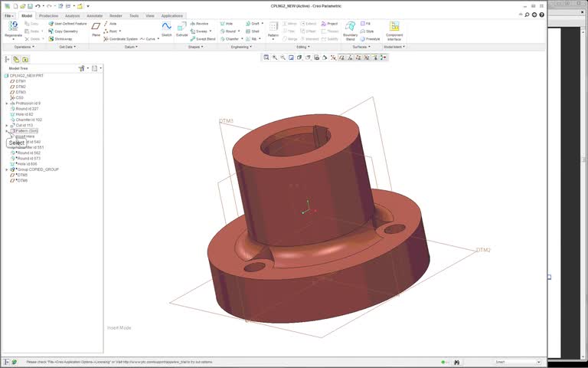
Task: Click the Open file icon in quick access toolbar
Action: tap(23, 6)
